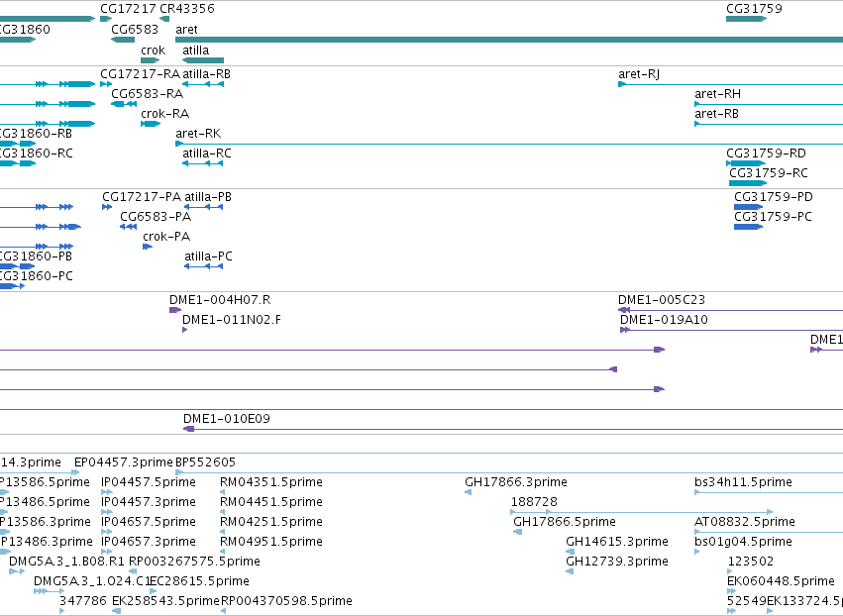Select transcript CG6583-RA

click(x=148, y=94)
